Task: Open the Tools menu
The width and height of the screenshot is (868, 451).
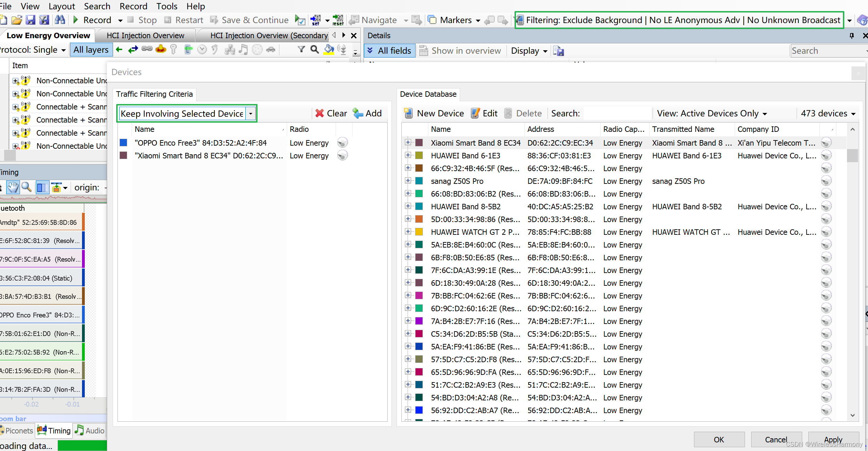Action: [x=166, y=6]
